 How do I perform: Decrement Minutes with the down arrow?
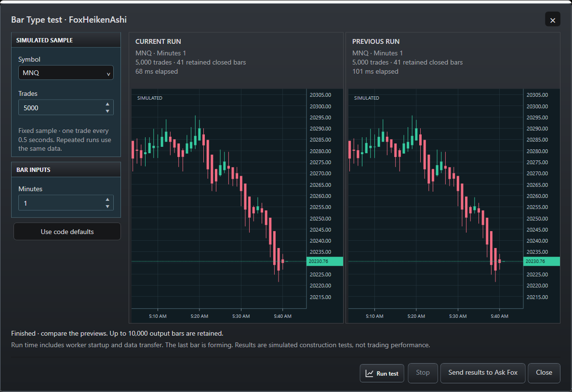107,207
